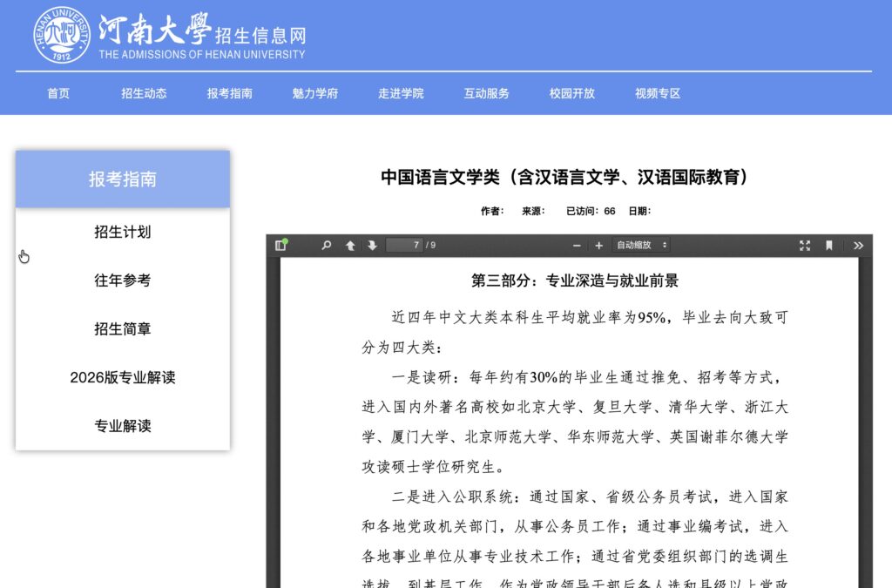The width and height of the screenshot is (892, 588).
Task: Go to next PDF page arrow
Action: pos(372,245)
